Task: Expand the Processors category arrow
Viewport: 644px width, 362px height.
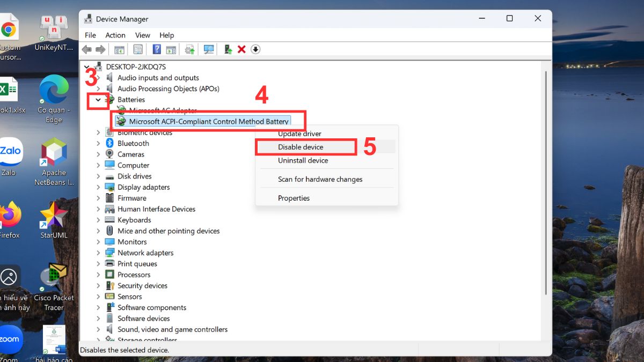Action: (x=98, y=275)
